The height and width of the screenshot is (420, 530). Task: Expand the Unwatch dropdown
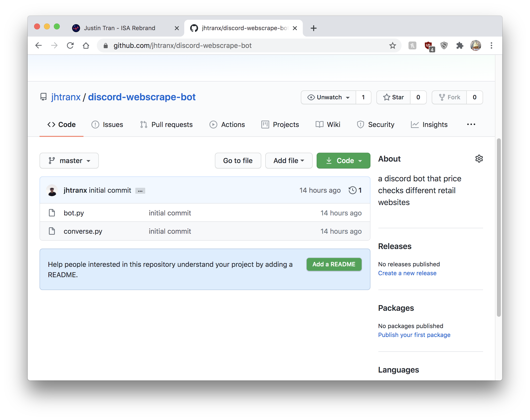[328, 97]
